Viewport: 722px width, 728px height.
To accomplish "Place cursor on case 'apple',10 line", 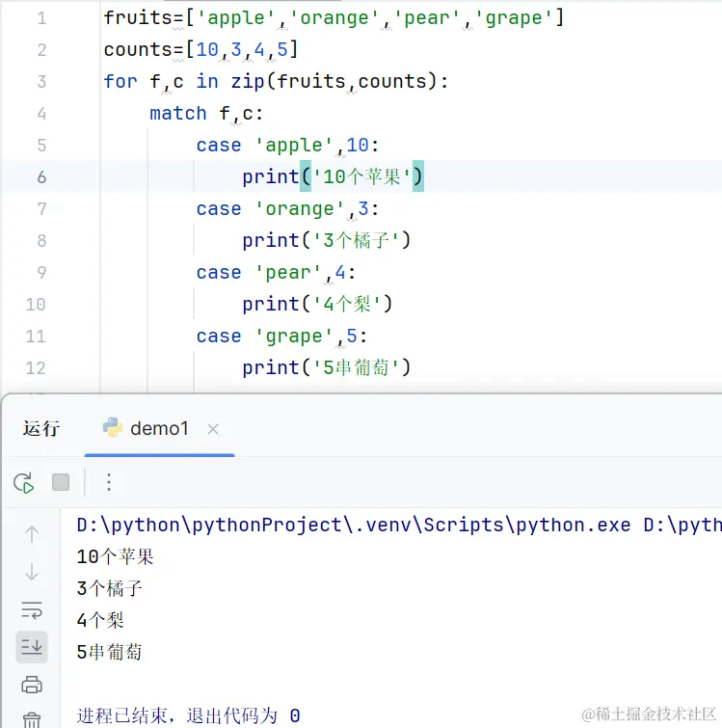I will click(287, 146).
